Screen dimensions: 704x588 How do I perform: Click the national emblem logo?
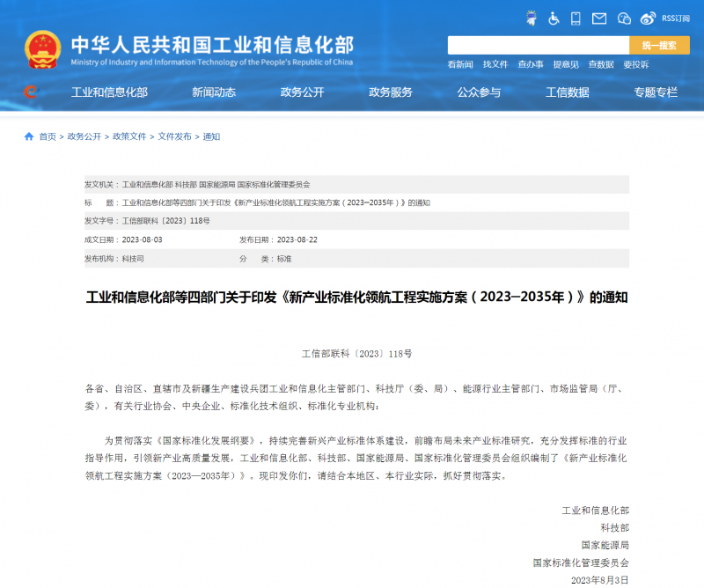tap(42, 49)
